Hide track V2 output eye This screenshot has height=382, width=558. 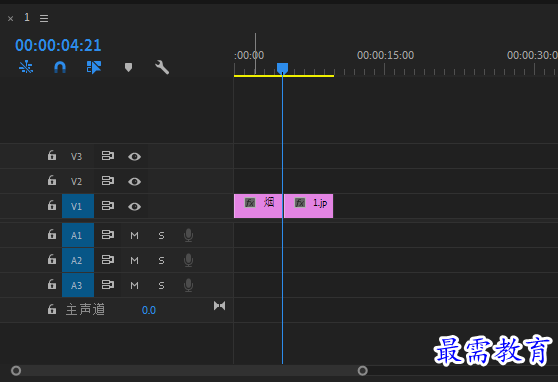[x=135, y=182]
